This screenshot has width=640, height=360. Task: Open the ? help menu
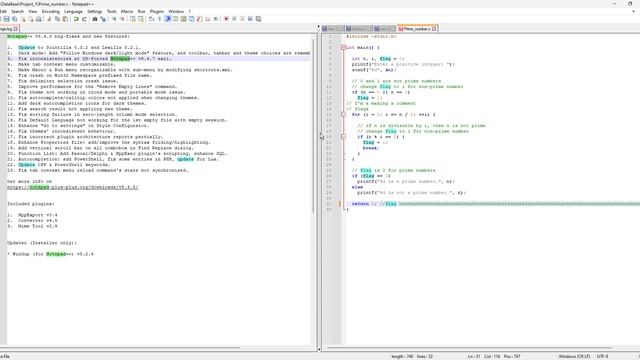[189, 11]
